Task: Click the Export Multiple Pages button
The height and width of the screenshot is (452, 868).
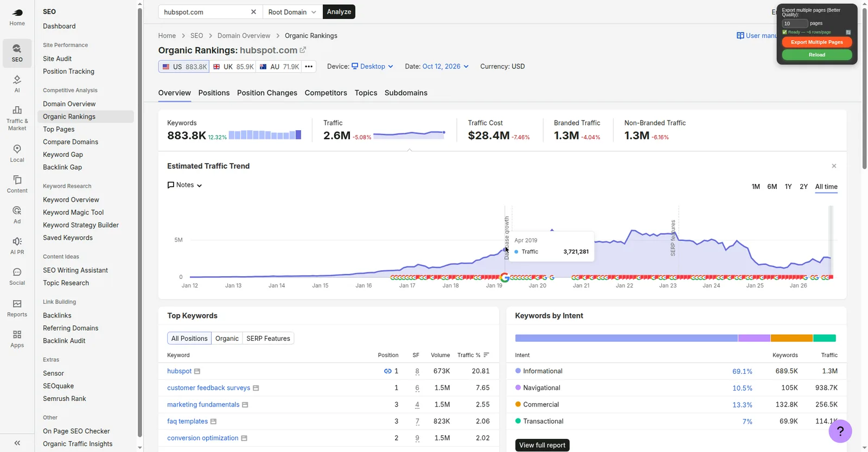Action: 816,42
